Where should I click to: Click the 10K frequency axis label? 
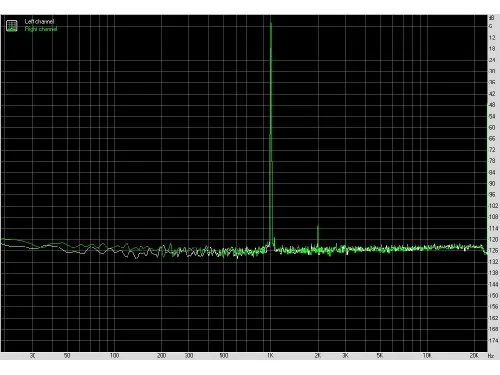427,356
